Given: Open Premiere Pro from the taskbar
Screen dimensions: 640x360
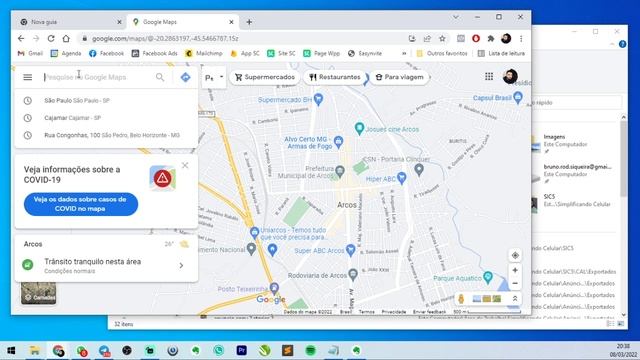Looking at the screenshot, I should pos(242,351).
